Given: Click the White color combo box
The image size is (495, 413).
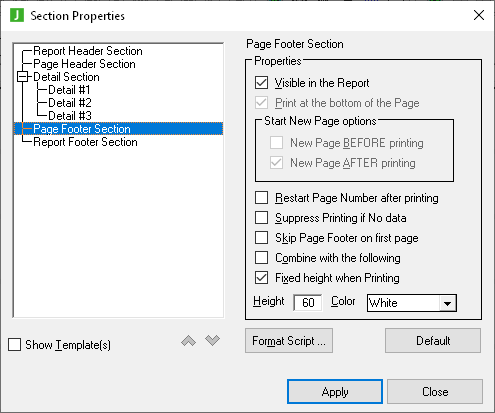Looking at the screenshot, I should coord(412,303).
